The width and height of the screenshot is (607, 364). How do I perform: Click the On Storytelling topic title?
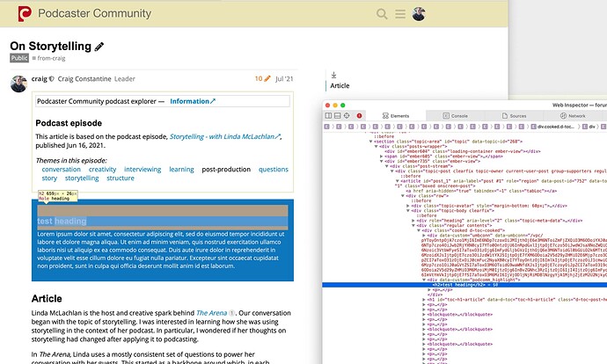tap(51, 46)
